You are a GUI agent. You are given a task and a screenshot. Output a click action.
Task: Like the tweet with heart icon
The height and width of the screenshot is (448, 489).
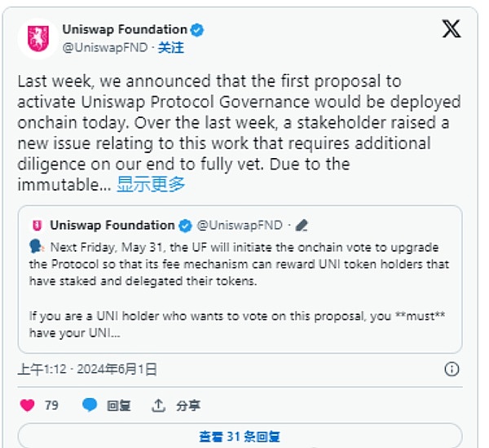coord(28,405)
